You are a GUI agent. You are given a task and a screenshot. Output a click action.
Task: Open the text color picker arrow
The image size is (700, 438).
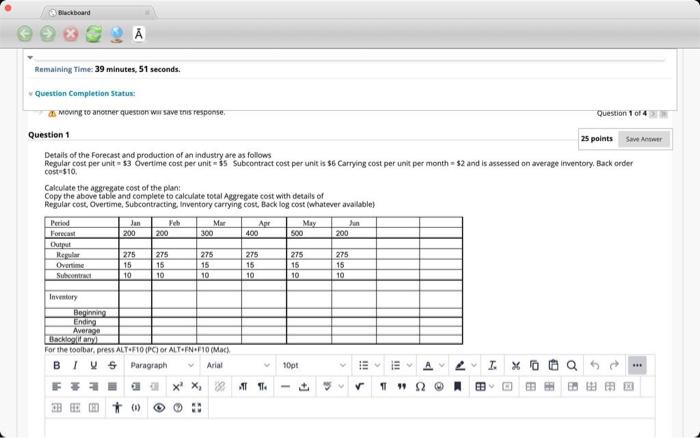tap(442, 365)
